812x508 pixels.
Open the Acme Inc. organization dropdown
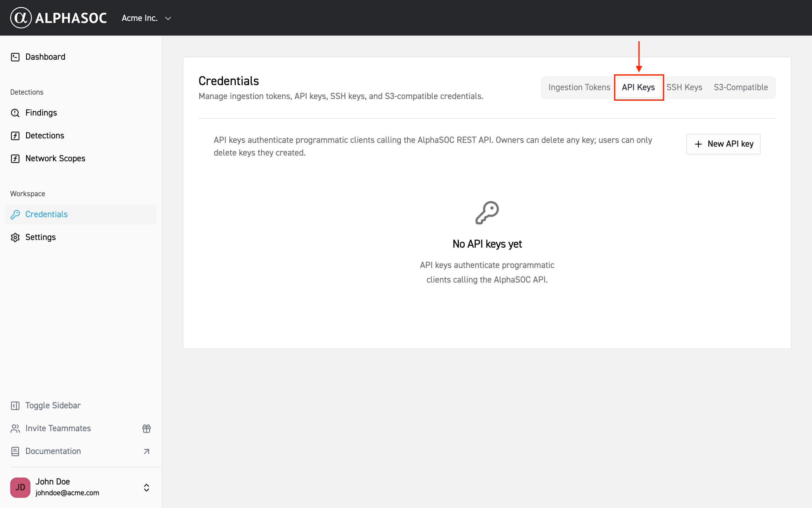pyautogui.click(x=147, y=18)
